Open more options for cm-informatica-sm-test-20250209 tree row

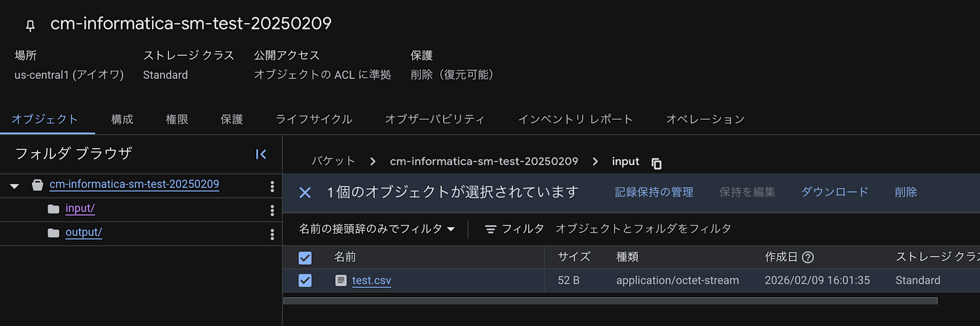(272, 186)
